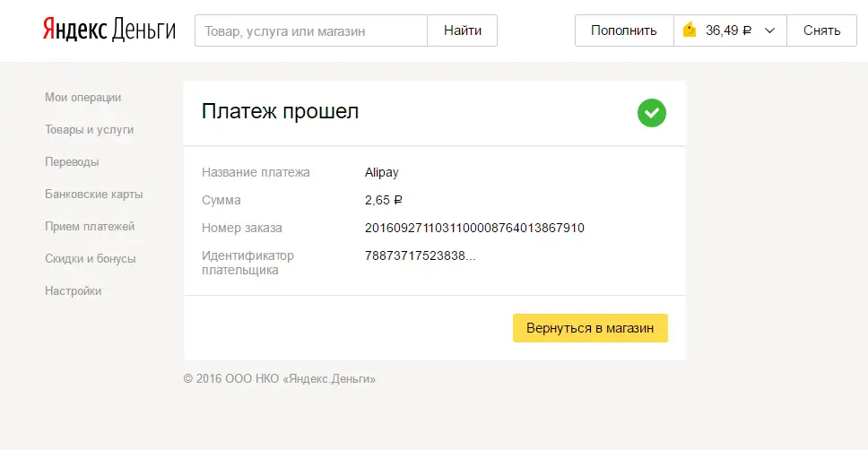The height and width of the screenshot is (450, 868).
Task: Click the Платеж прошел heading
Action: (280, 111)
